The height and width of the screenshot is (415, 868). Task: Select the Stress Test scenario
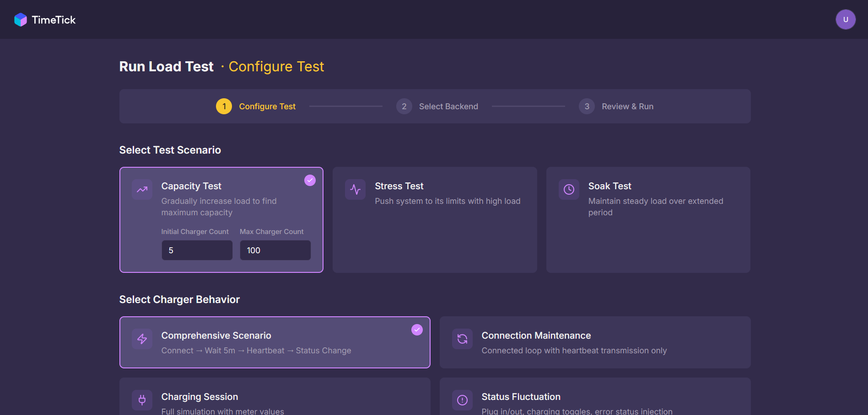434,219
